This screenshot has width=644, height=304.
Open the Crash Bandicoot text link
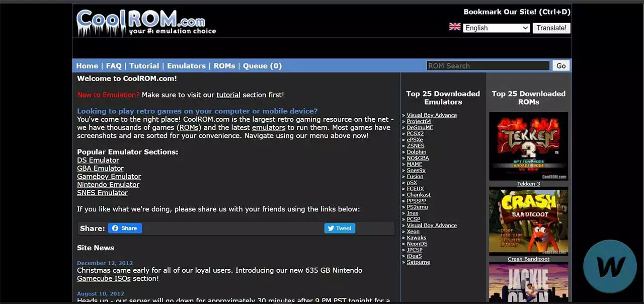coord(529,259)
